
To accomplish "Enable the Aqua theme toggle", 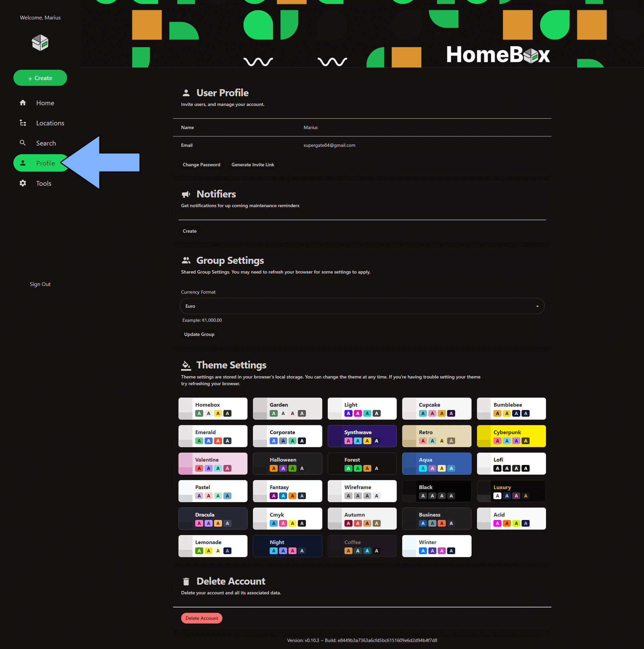I will pyautogui.click(x=436, y=463).
